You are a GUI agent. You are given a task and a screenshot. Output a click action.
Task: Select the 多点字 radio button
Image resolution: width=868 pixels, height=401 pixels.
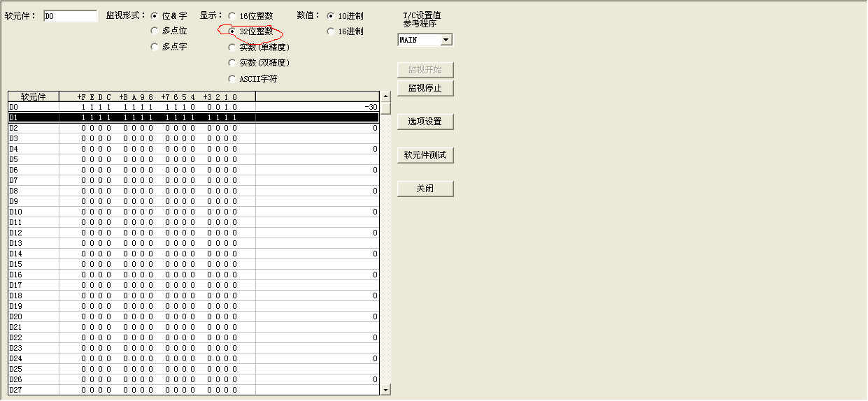click(155, 47)
